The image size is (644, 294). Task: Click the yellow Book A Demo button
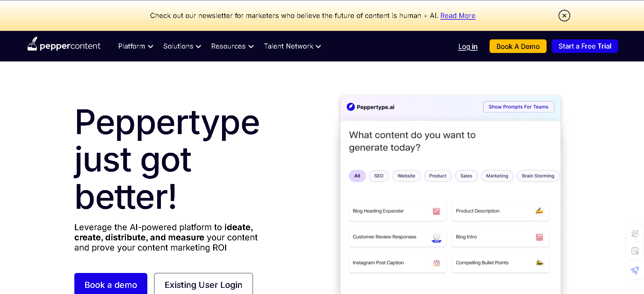tap(518, 46)
